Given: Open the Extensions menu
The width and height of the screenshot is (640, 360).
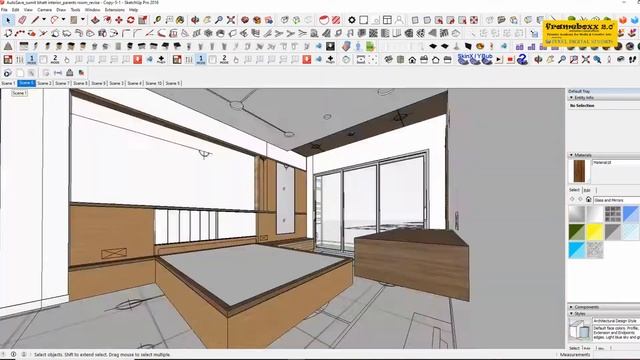Looking at the screenshot, I should [x=115, y=10].
